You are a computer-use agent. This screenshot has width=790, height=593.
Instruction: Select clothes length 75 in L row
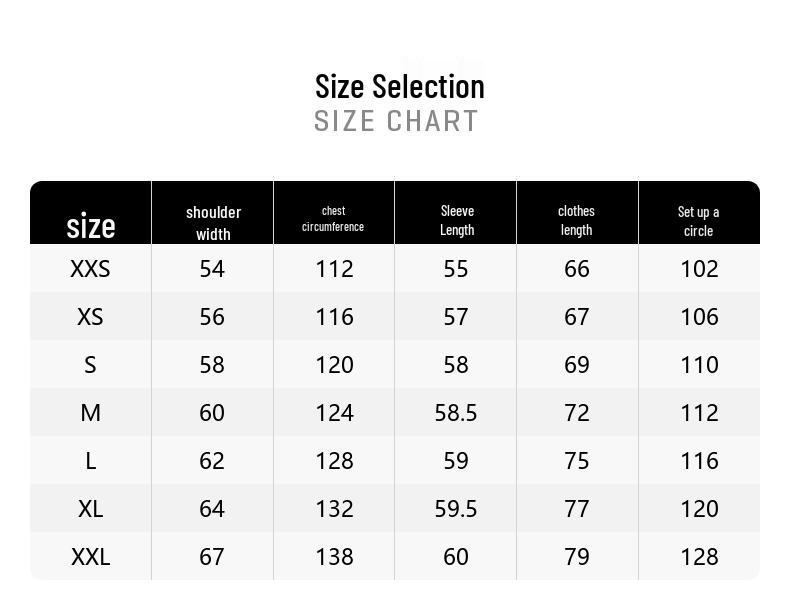click(577, 461)
